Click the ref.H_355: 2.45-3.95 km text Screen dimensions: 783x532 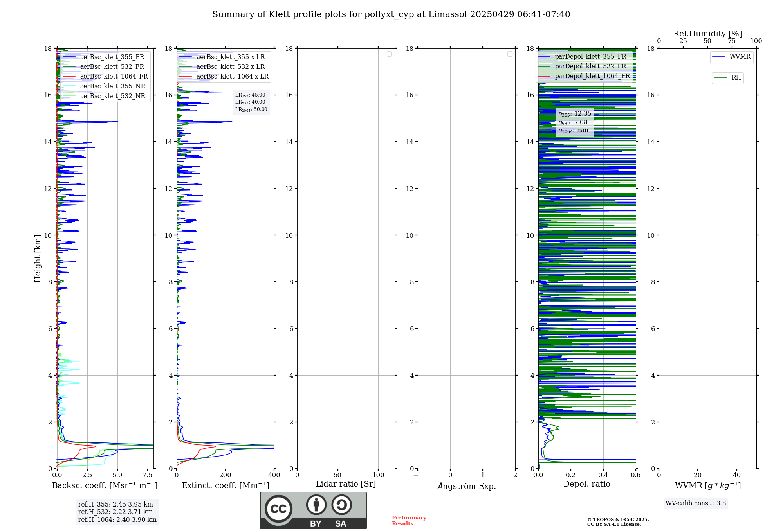(x=115, y=505)
